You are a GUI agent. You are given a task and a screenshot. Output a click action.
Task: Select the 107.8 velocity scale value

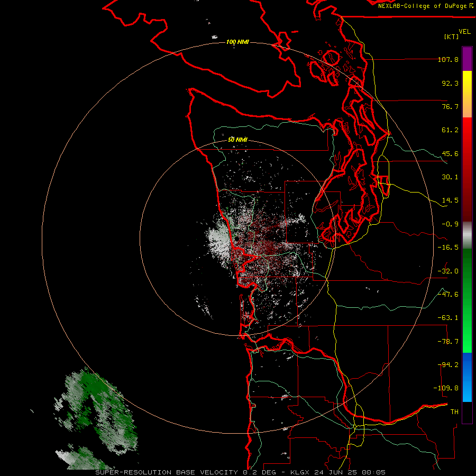tap(448, 59)
